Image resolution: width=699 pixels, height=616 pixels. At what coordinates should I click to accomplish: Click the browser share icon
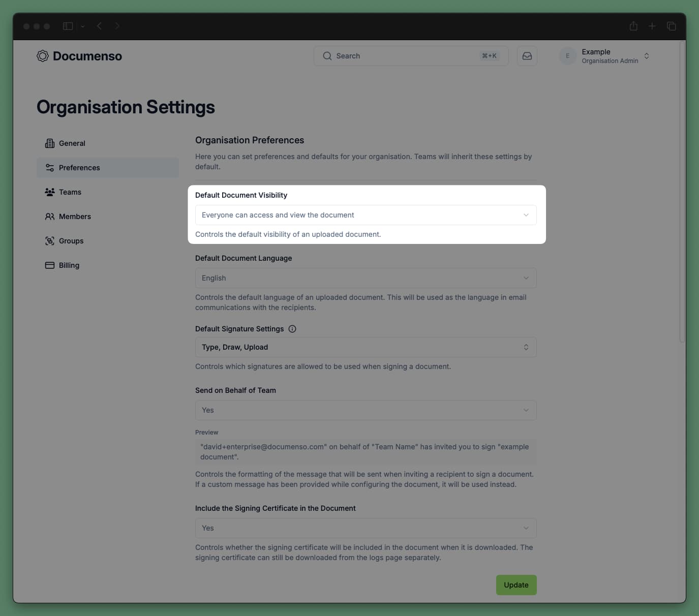633,26
